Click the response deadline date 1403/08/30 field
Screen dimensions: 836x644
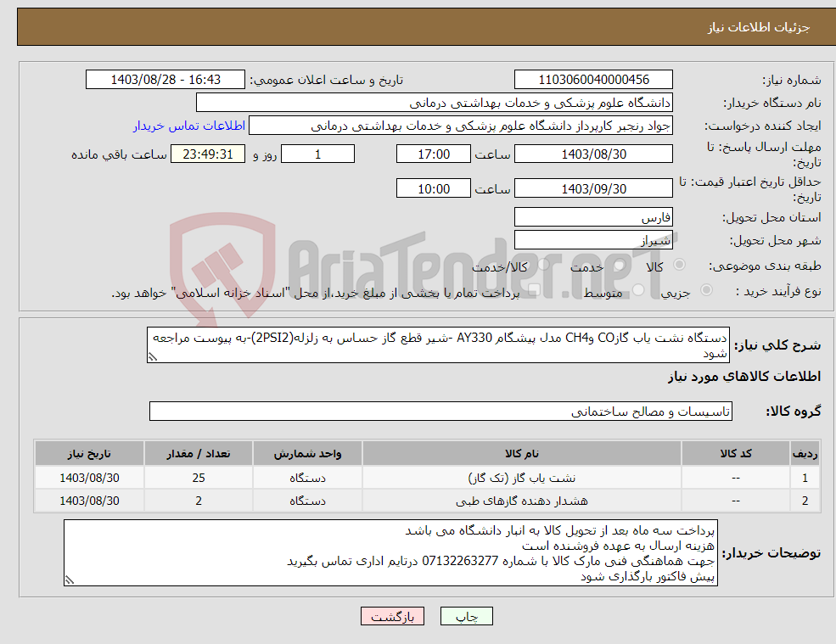(x=593, y=154)
